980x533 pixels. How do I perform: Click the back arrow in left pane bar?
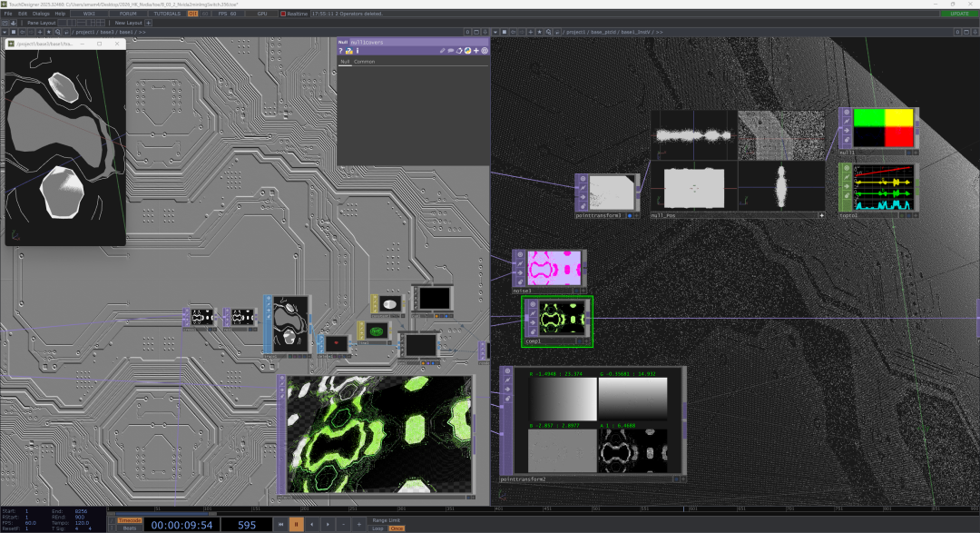(23, 32)
